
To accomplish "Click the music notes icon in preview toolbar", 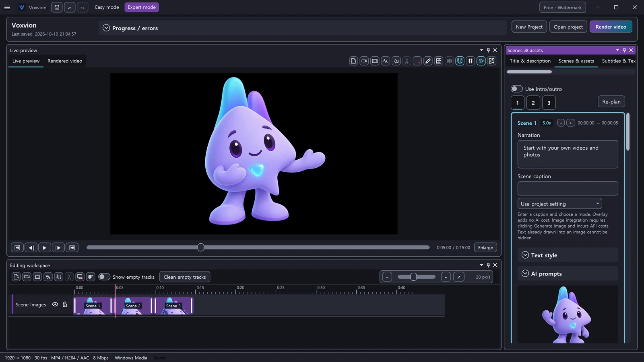I will coord(396,61).
